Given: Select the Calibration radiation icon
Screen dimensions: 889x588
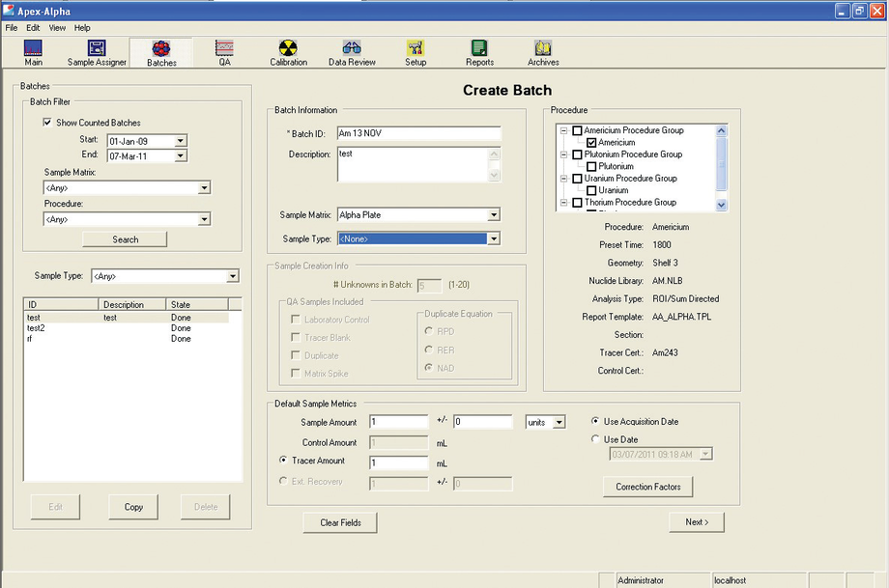Looking at the screenshot, I should click(288, 52).
